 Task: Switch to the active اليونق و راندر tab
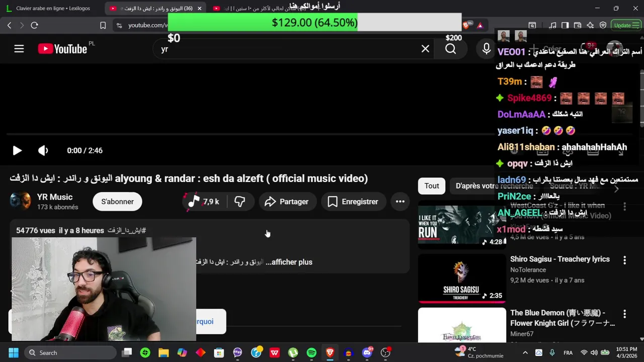pyautogui.click(x=156, y=9)
